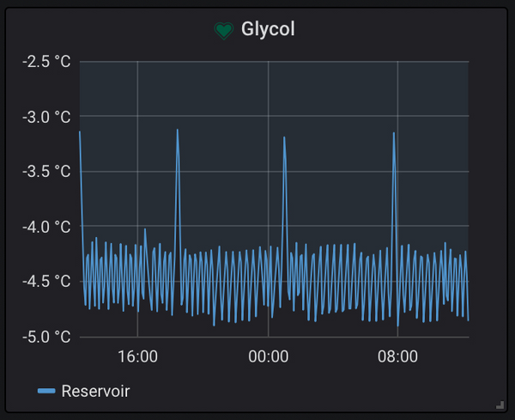Click the -2.5 °C y-axis label

[x=46, y=62]
